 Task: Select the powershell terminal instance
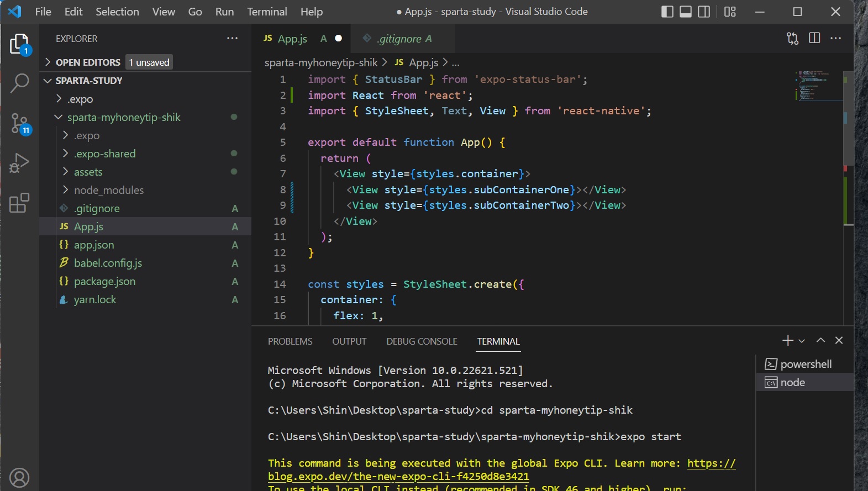[x=805, y=364]
